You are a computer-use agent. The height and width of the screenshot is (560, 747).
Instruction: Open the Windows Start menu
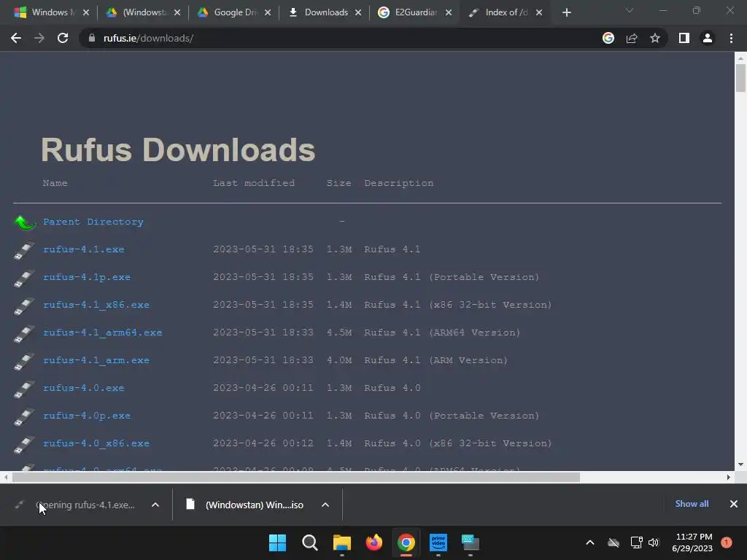pyautogui.click(x=277, y=542)
